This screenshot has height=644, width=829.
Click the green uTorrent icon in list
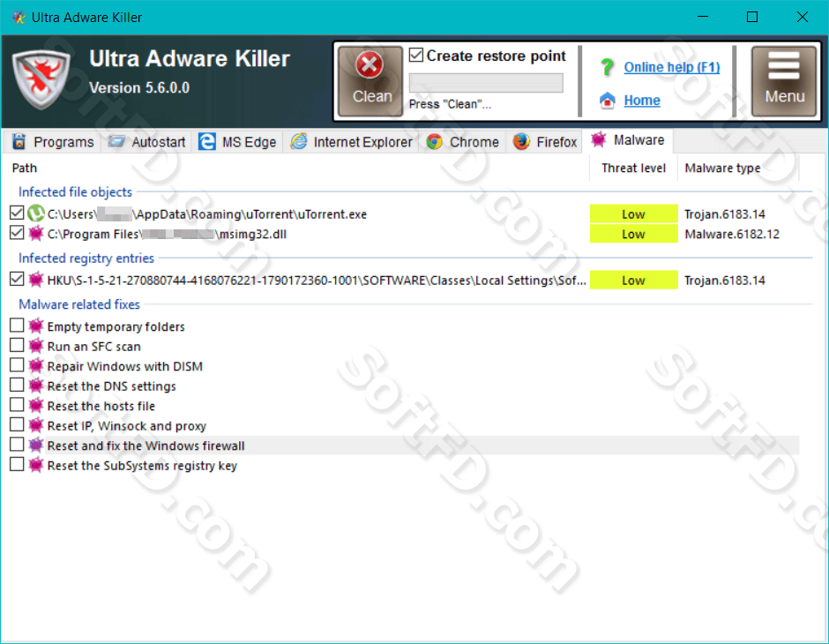(x=36, y=213)
